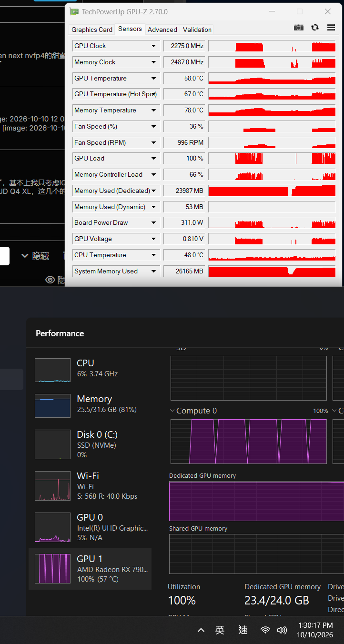
Task: Open the GPU Load sensor dropdown
Action: click(154, 158)
